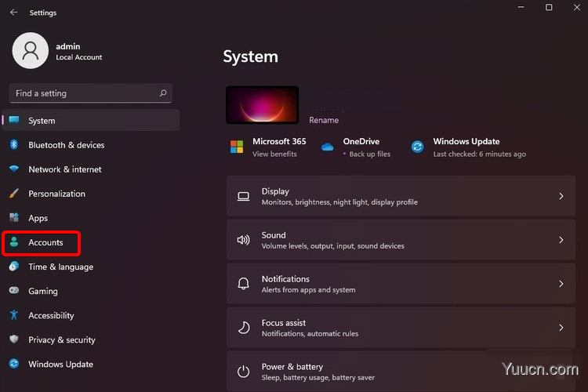Go to Gaming settings
This screenshot has width=588, height=392.
[x=43, y=292]
